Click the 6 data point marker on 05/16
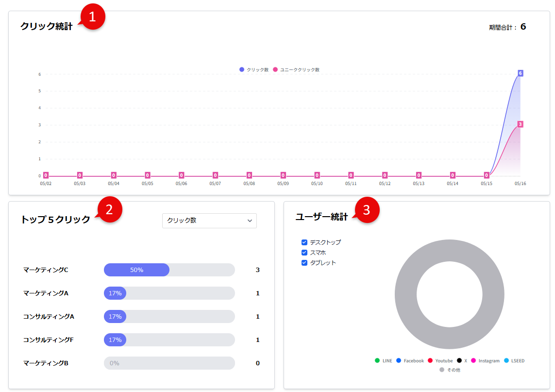Viewport: 555px width, 392px height. 521,73
